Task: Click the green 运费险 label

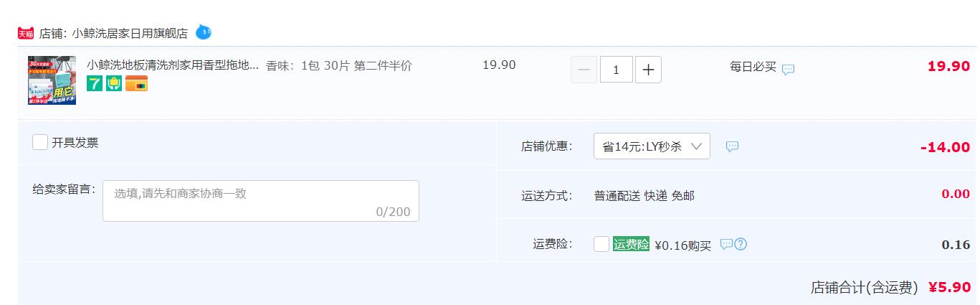Action: pos(631,244)
